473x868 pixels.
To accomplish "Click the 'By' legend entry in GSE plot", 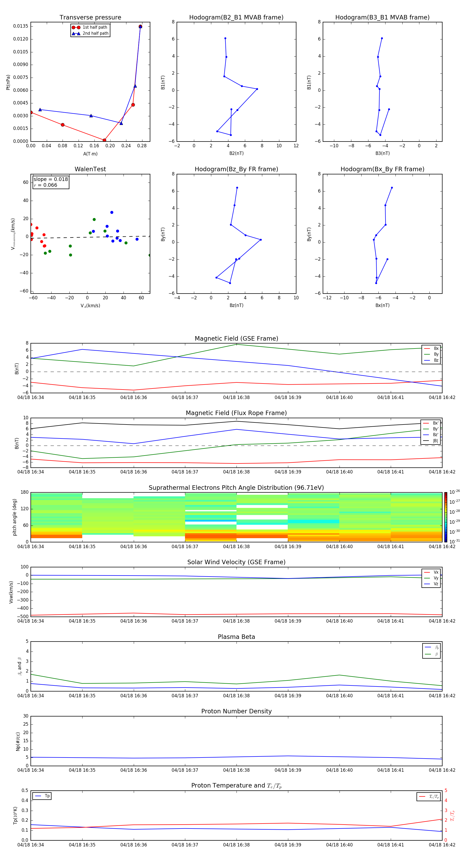I will click(431, 354).
